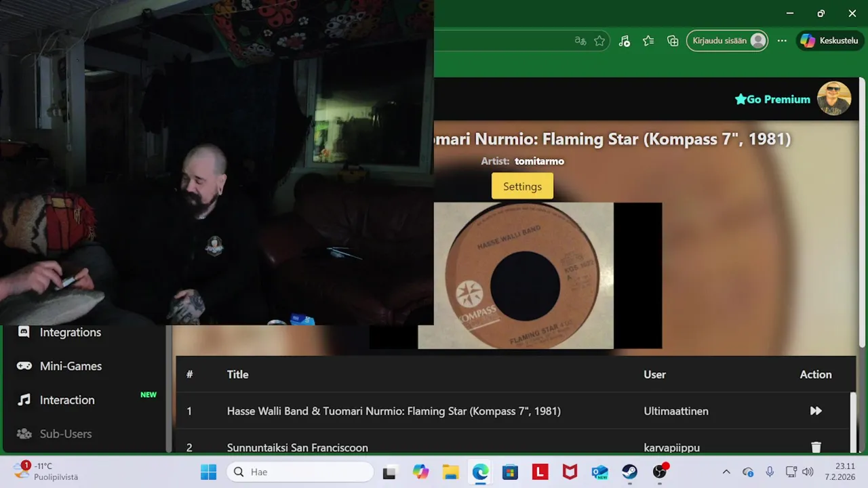This screenshot has height=488, width=868.
Task: Click the Interaction music note icon
Action: (24, 400)
